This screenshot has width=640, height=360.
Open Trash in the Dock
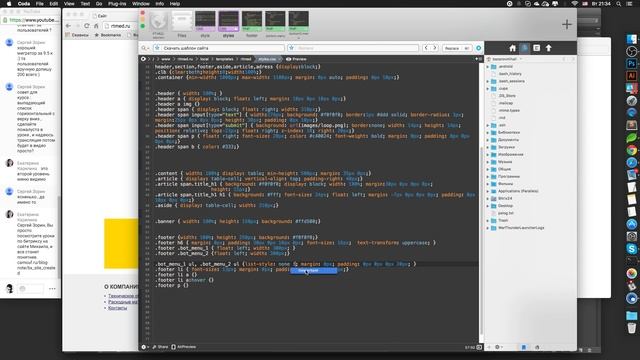click(631, 327)
